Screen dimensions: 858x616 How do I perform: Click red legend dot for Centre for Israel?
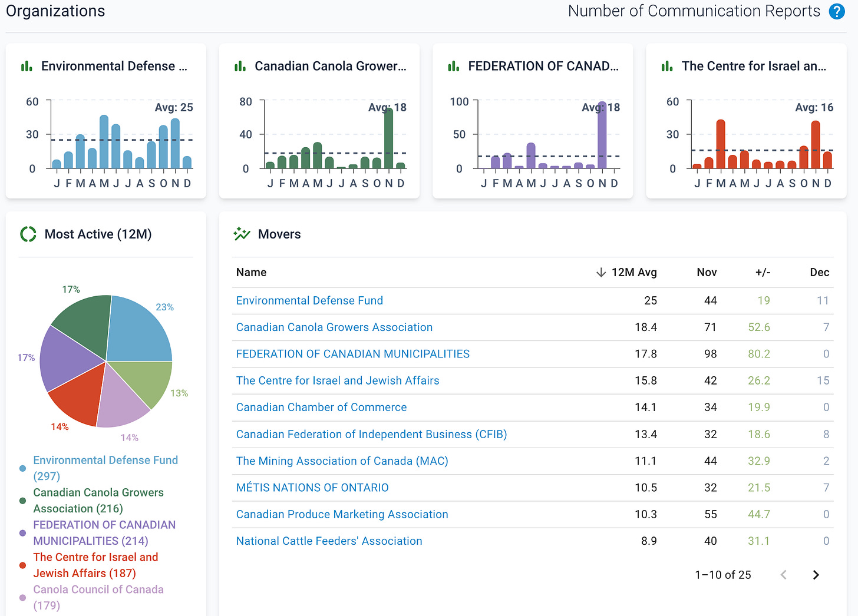click(22, 565)
